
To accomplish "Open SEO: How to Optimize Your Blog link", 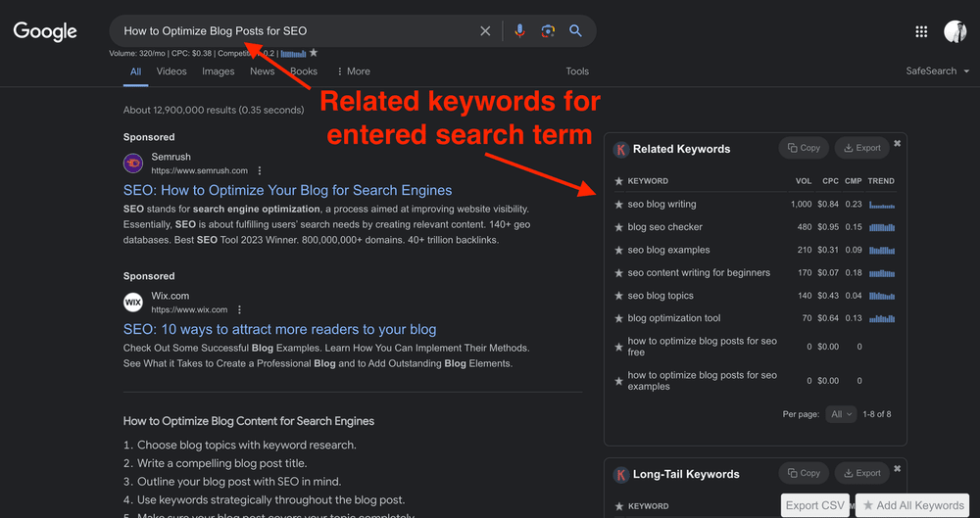I will 287,191.
